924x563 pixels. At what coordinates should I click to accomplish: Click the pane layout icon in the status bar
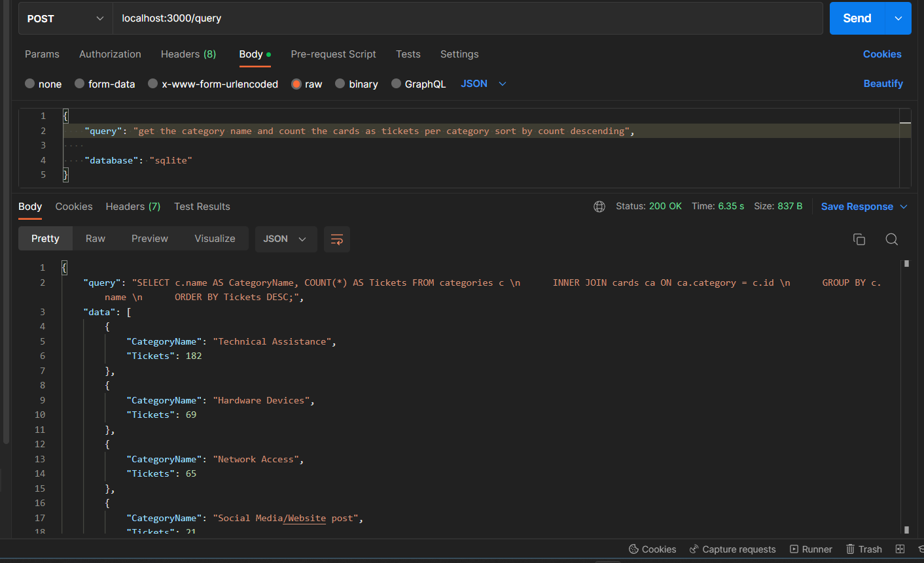tap(900, 549)
